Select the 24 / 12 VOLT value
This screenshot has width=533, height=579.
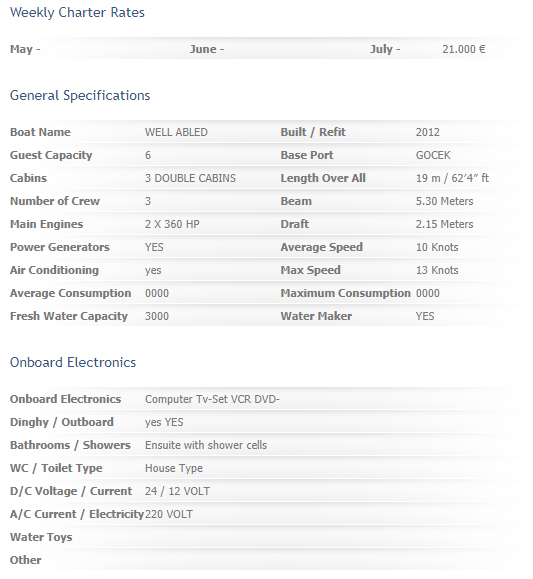177,491
